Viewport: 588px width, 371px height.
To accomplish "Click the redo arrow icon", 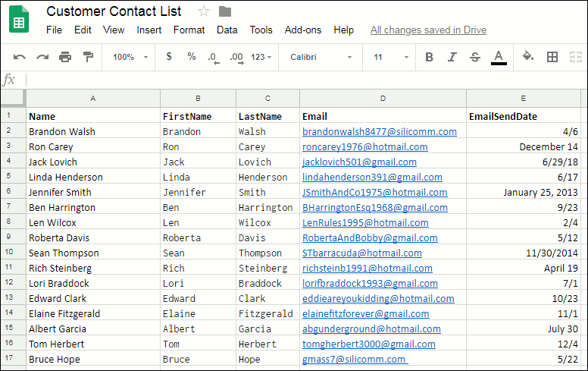I will [x=42, y=57].
